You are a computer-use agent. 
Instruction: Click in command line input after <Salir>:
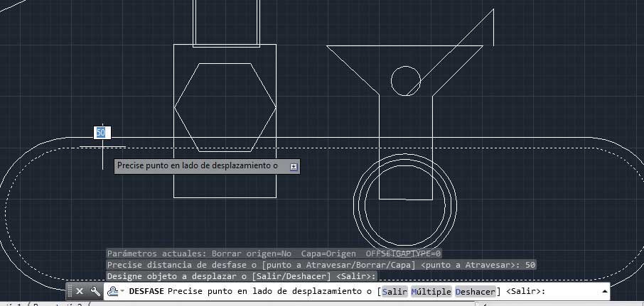(569, 291)
